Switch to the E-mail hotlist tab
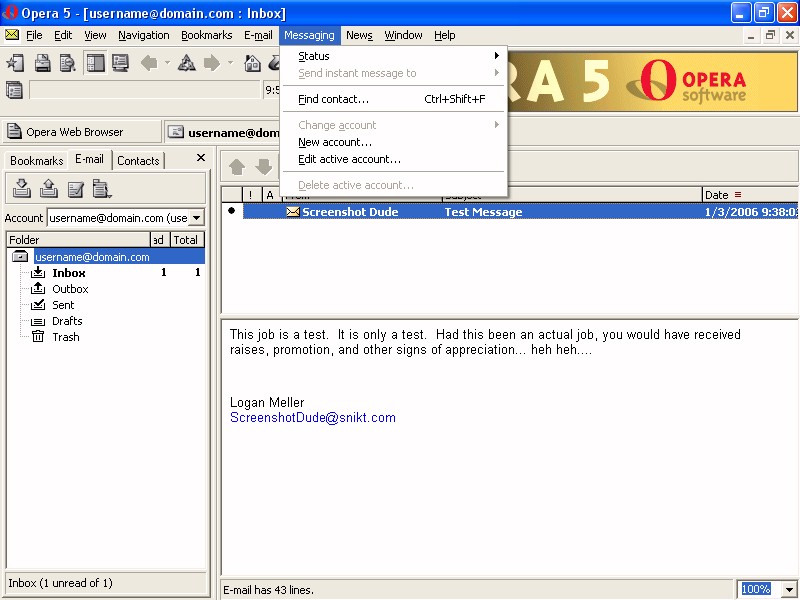This screenshot has height=600, width=800. pyautogui.click(x=89, y=159)
